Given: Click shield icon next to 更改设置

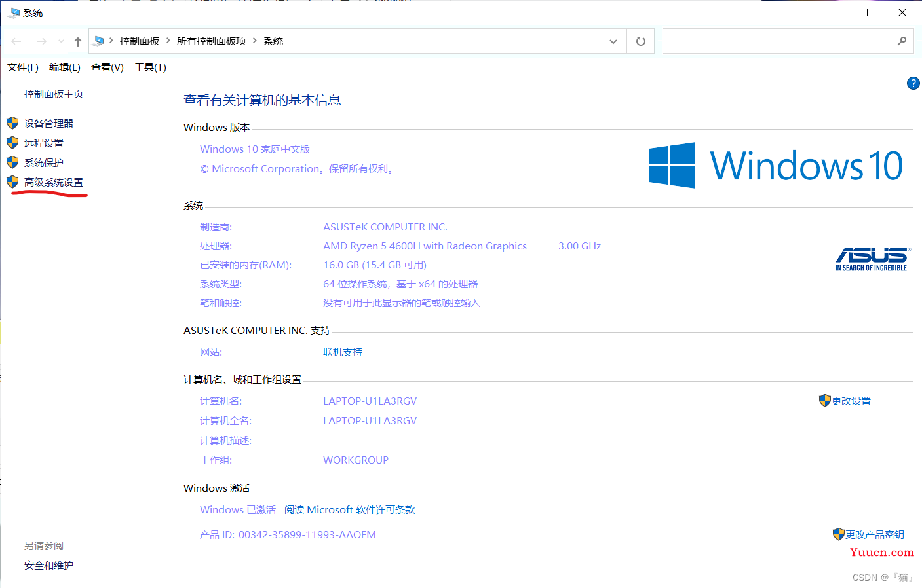Looking at the screenshot, I should [825, 401].
